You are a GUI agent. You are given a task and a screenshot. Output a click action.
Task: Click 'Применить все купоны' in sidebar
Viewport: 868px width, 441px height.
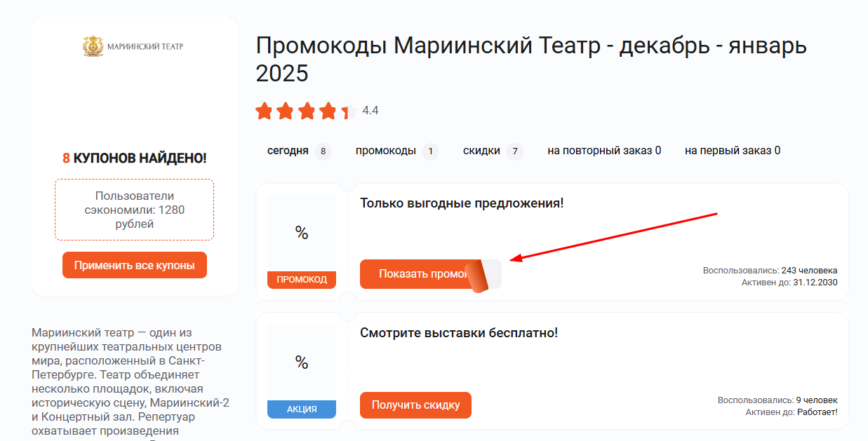pyautogui.click(x=134, y=264)
